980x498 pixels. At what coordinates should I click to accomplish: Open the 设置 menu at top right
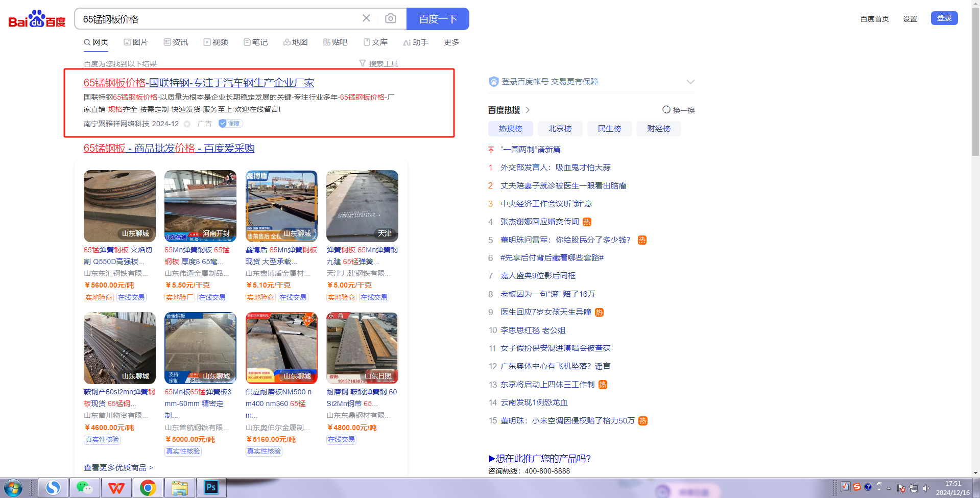[x=910, y=19]
